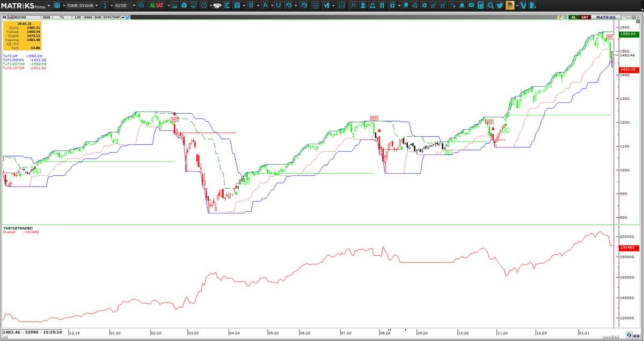Click the XU100 symbol label in chart header
The width and height of the screenshot is (644, 341).
tap(20, 17)
